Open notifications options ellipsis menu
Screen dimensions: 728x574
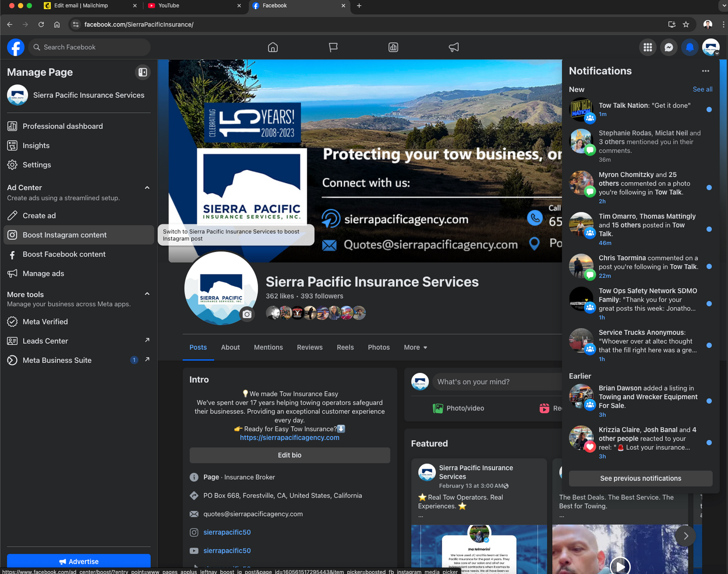706,71
